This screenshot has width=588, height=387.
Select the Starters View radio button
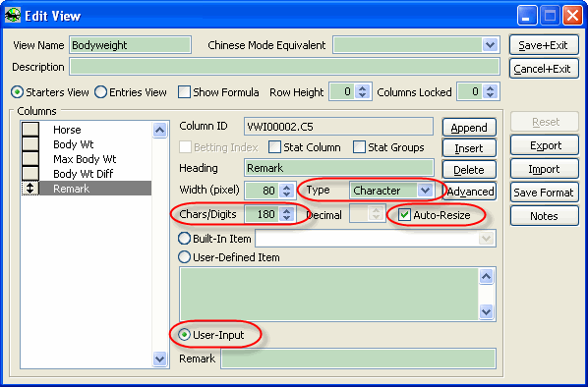click(17, 92)
